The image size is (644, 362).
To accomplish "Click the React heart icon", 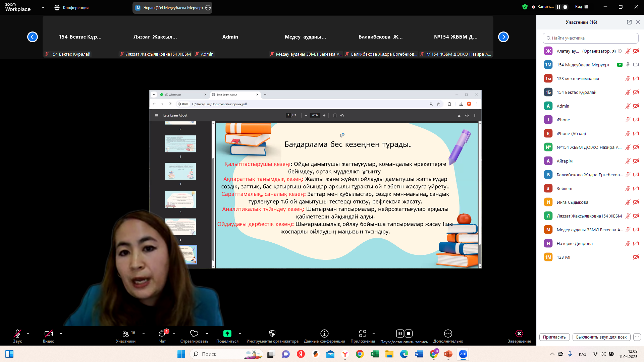I will (194, 334).
